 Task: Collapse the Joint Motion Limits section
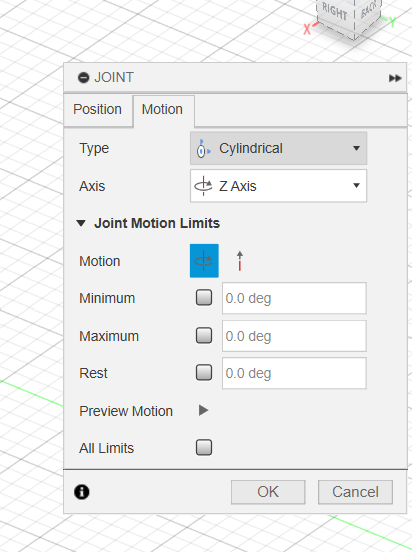(x=81, y=223)
